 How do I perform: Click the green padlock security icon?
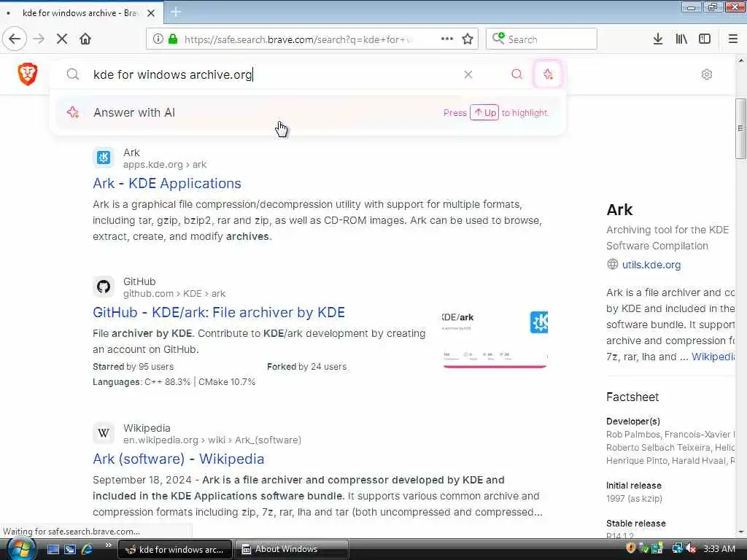click(173, 39)
